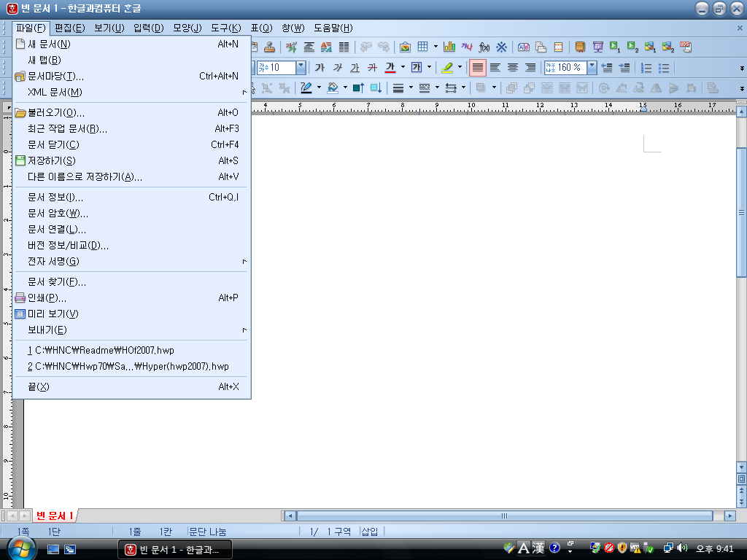
Task: Click the font size input field showing 10
Action: [276, 68]
